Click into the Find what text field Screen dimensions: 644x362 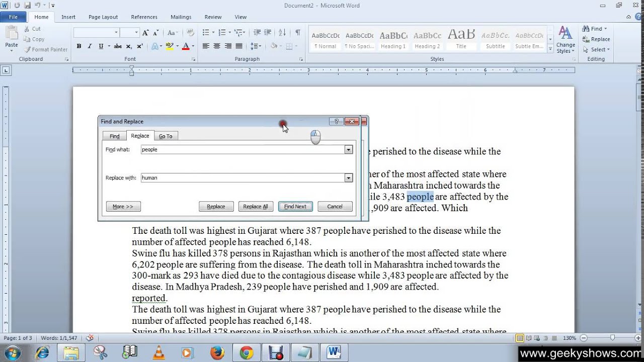(243, 150)
